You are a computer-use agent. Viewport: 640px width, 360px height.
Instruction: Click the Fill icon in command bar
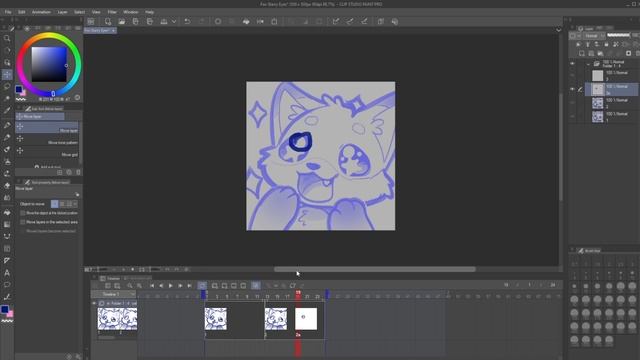246,22
